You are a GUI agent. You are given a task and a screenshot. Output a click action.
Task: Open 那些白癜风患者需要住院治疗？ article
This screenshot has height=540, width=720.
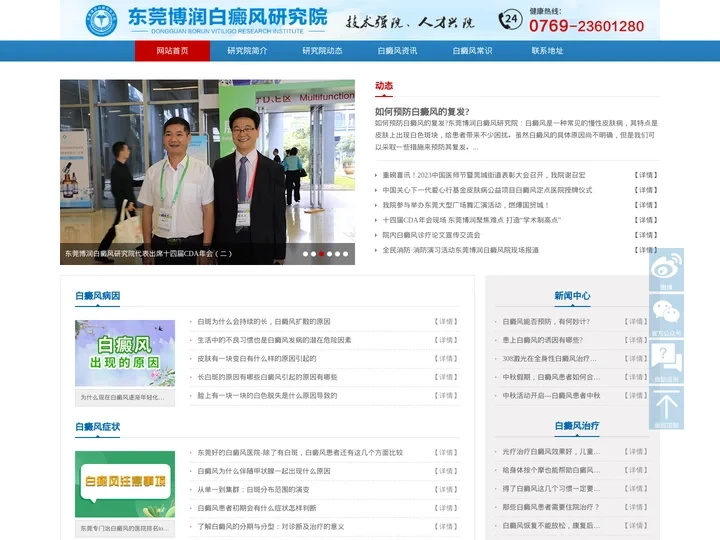pos(551,507)
